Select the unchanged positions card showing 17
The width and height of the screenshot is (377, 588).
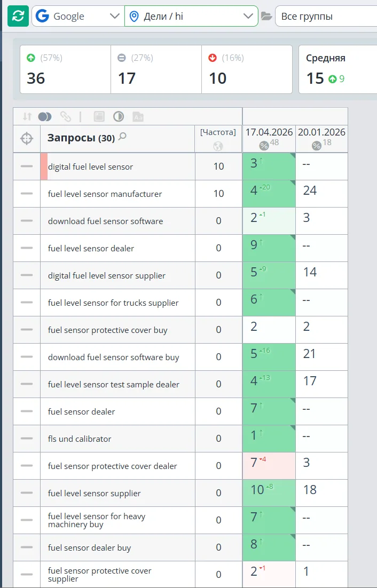(x=156, y=69)
